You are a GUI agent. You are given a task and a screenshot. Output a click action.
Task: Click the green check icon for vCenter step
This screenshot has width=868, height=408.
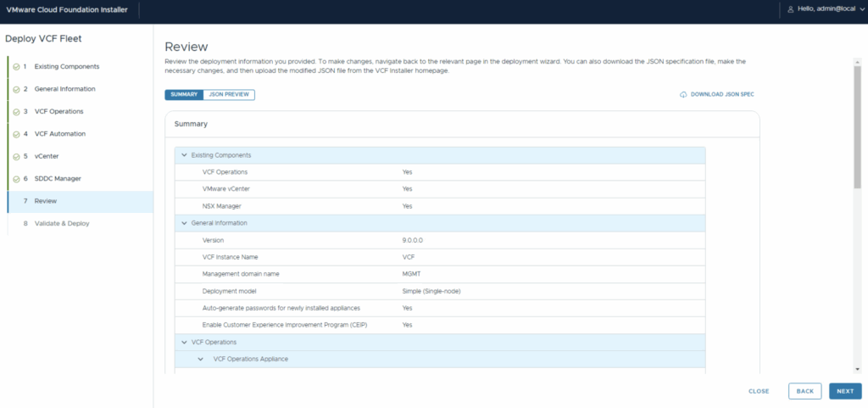tap(16, 157)
